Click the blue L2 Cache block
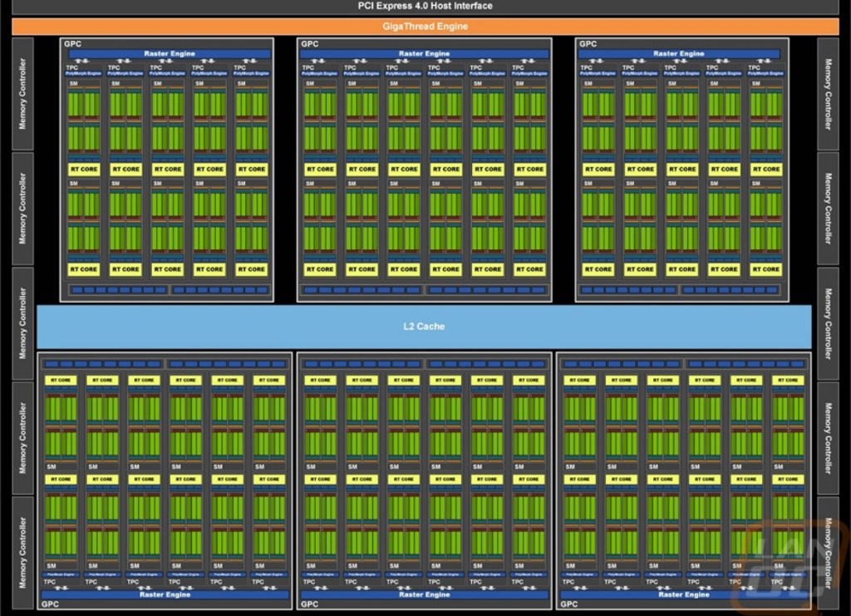This screenshot has height=616, width=851. pos(425,327)
